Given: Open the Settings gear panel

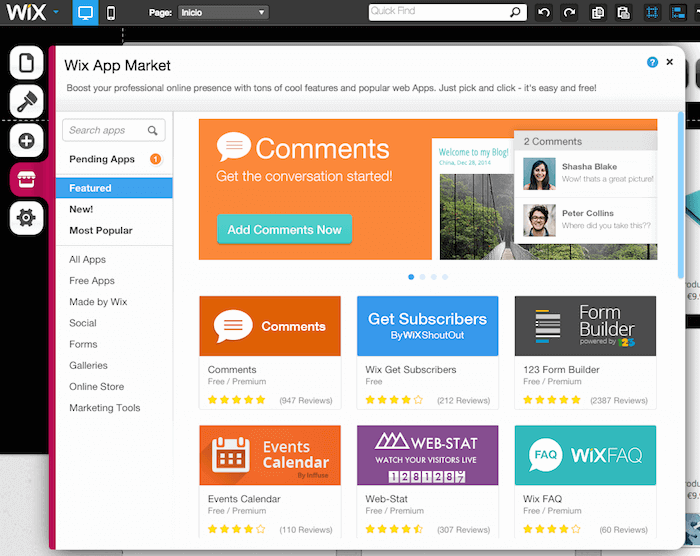Looking at the screenshot, I should [26, 218].
